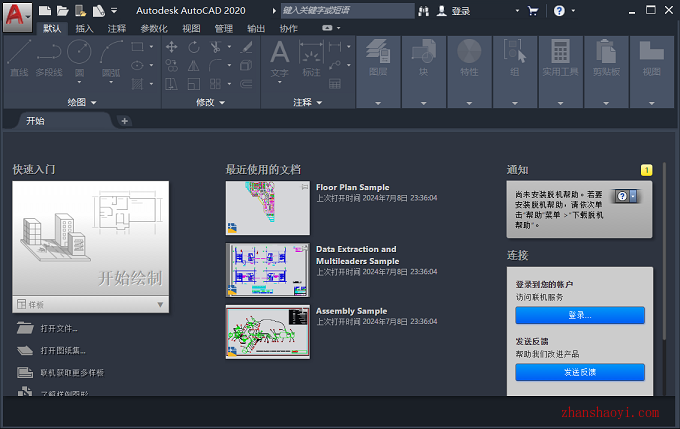The width and height of the screenshot is (680, 429).
Task: Select the Line (直线) drawing tool
Action: coord(19,59)
